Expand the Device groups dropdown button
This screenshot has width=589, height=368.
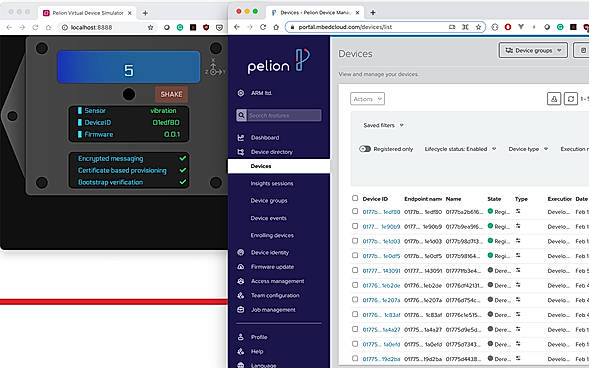click(x=533, y=50)
